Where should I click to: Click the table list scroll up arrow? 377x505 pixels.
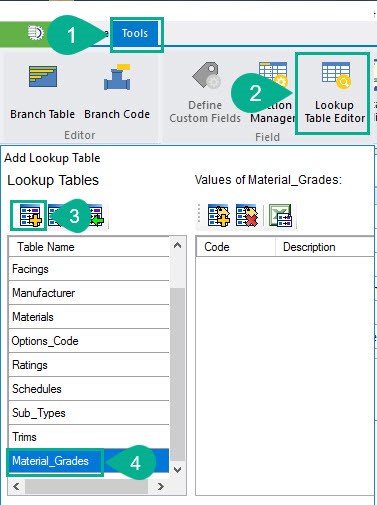pos(178,246)
